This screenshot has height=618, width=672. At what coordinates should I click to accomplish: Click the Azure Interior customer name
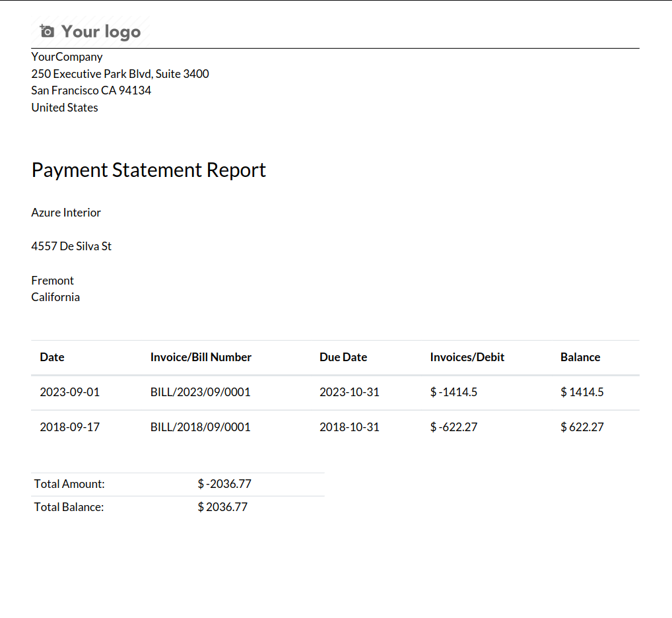click(66, 213)
